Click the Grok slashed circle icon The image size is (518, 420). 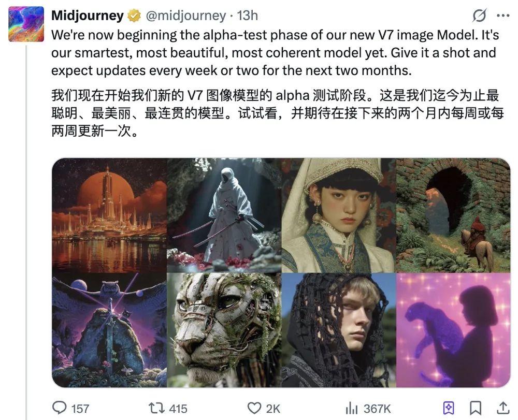[x=479, y=16]
